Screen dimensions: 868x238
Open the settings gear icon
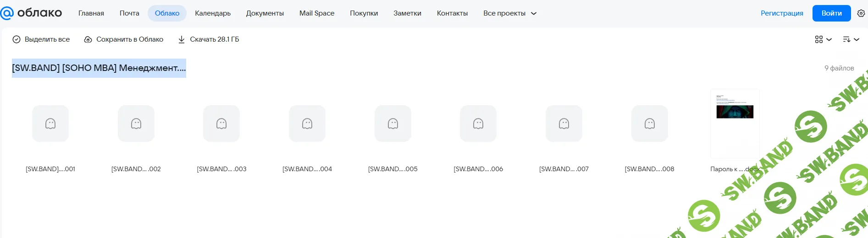(861, 13)
